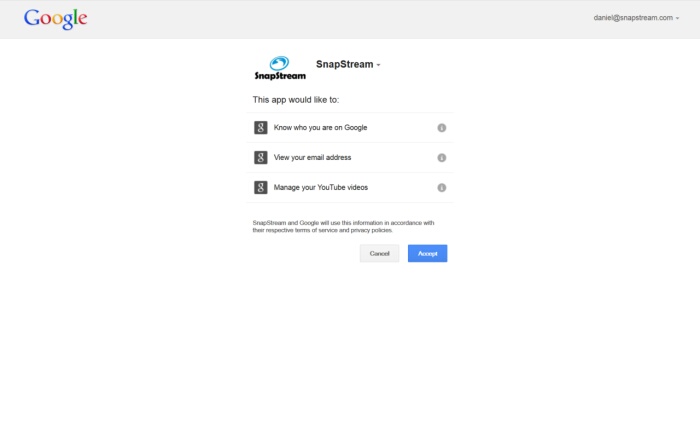Accept the permission request

click(x=427, y=254)
